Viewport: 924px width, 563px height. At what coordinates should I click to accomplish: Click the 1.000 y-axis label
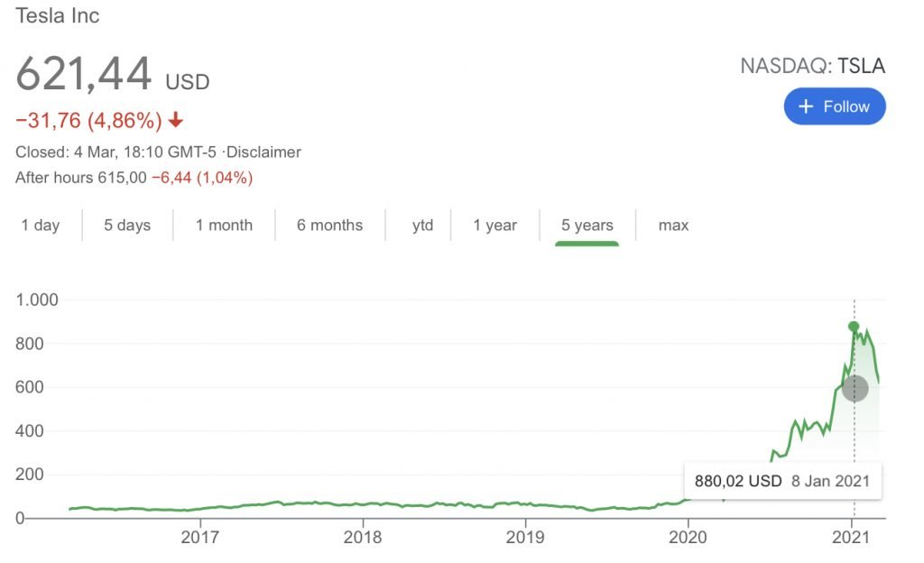[x=36, y=300]
